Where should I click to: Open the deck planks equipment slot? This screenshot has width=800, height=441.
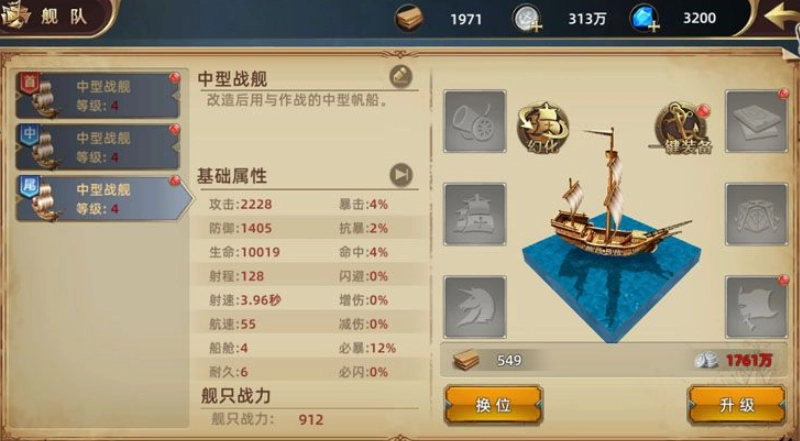point(757,121)
